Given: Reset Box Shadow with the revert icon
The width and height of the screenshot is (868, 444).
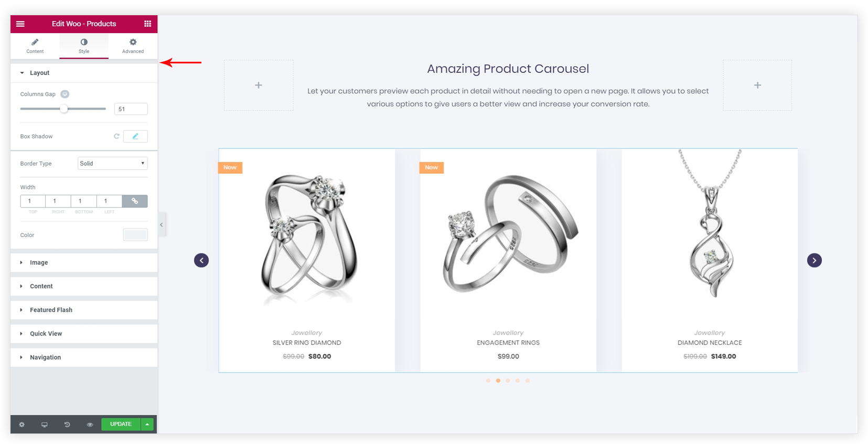Looking at the screenshot, I should point(116,136).
